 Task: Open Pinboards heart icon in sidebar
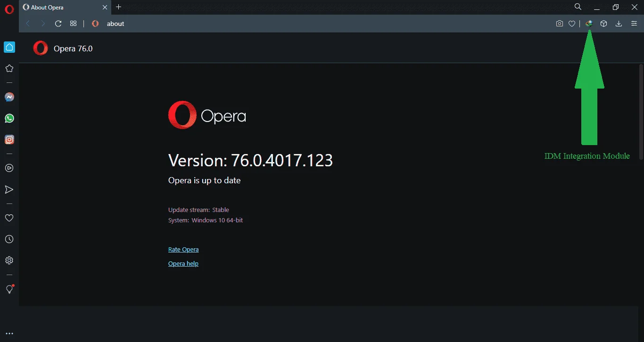[x=9, y=218]
